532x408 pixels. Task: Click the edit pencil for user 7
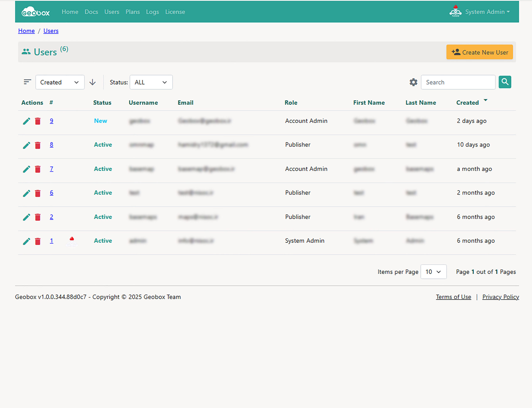[26, 169]
